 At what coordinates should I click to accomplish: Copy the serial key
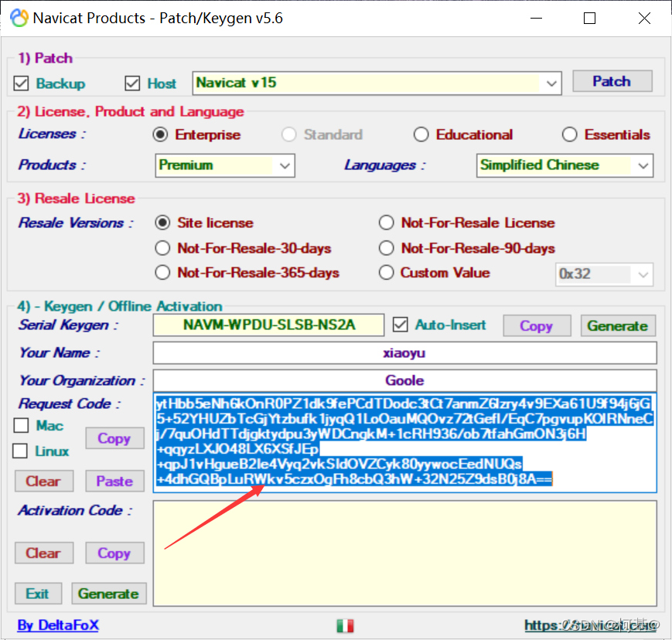pos(537,326)
